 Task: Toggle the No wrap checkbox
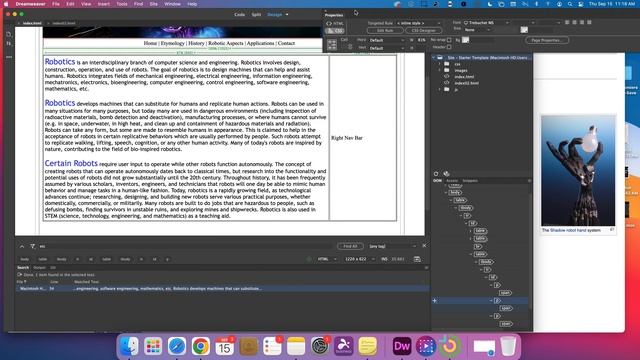pos(449,40)
